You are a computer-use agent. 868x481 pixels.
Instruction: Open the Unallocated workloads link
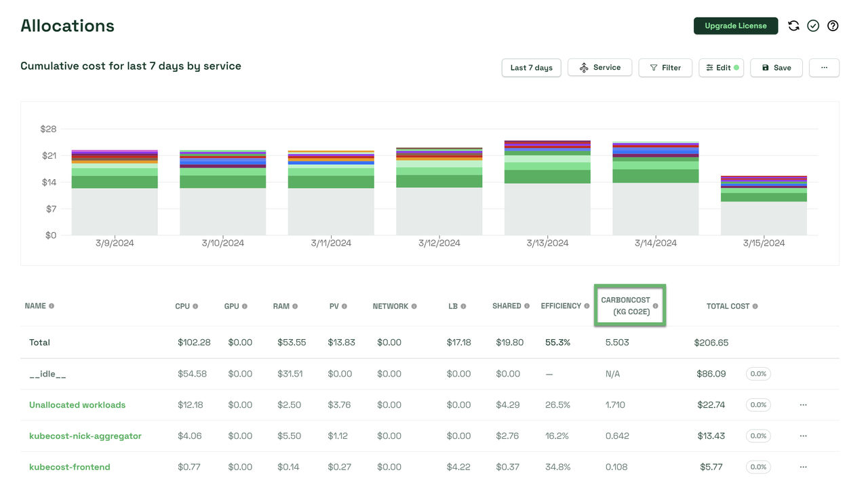tap(77, 404)
